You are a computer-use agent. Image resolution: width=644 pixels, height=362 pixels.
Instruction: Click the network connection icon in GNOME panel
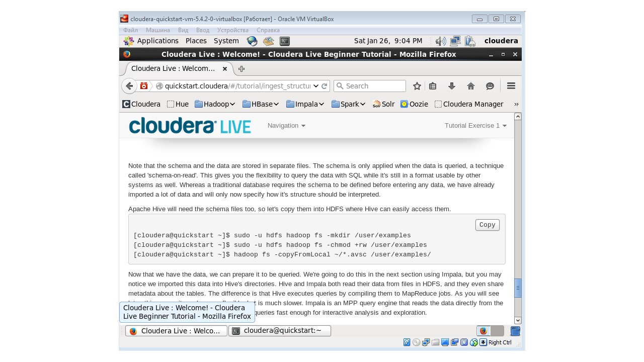pyautogui.click(x=455, y=41)
